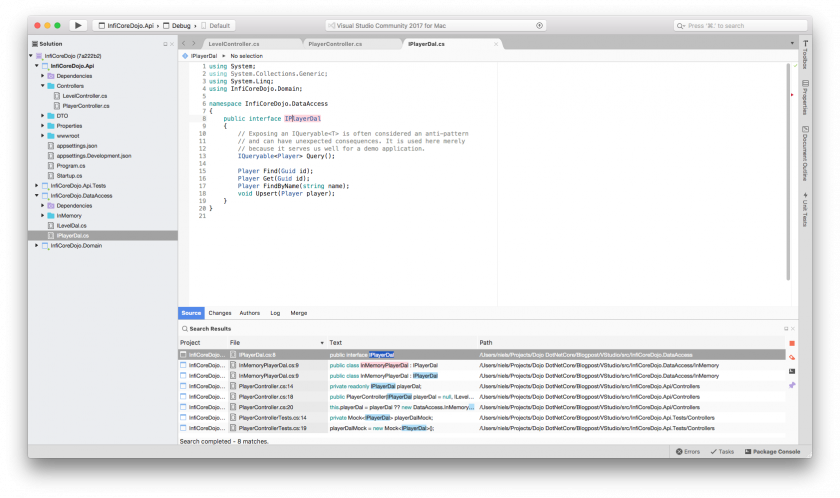Click the red stop search icon
This screenshot has height=498, width=840.
[x=792, y=343]
